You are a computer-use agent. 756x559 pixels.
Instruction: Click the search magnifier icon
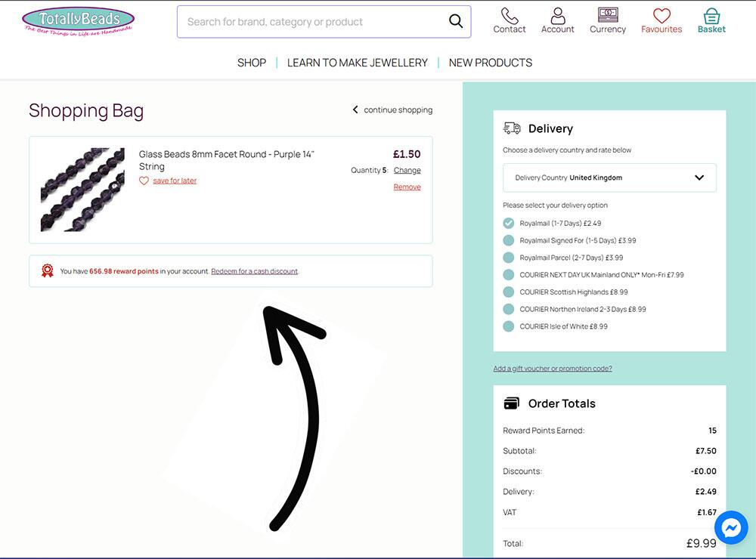(x=456, y=21)
